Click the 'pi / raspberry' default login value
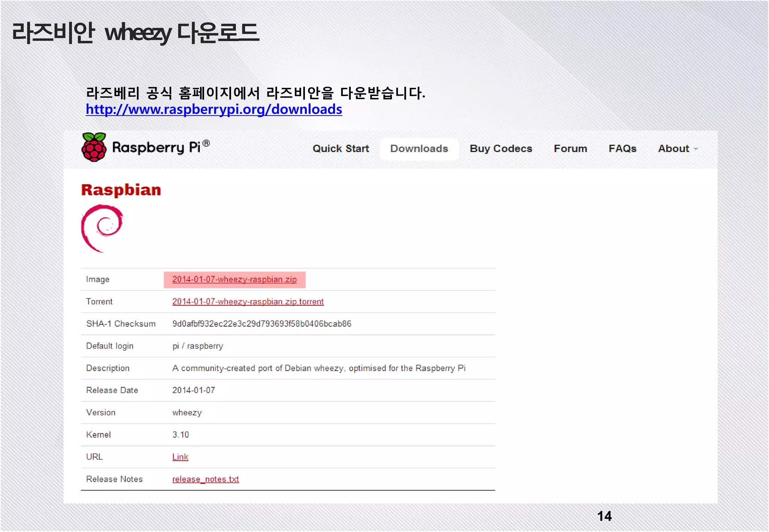Image resolution: width=769 pixels, height=532 pixels. click(198, 346)
